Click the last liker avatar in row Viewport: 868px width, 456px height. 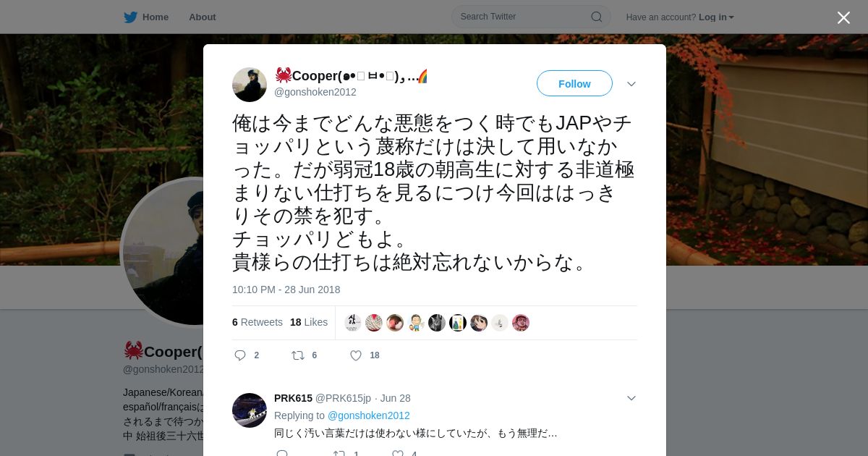click(x=521, y=323)
